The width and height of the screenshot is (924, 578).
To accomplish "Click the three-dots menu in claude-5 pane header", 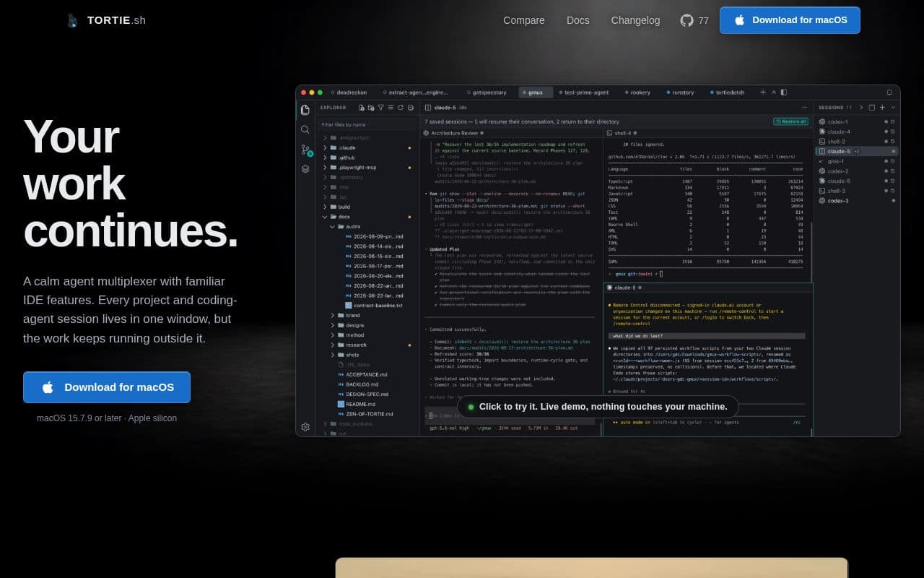I will point(804,108).
